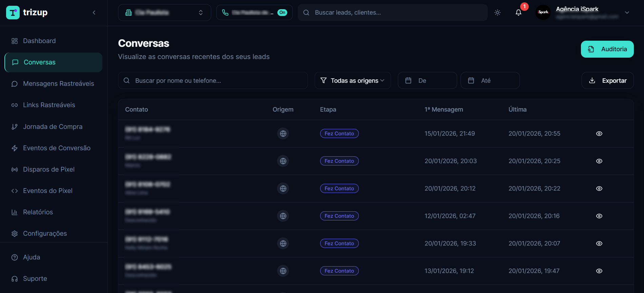Image resolution: width=644 pixels, height=293 pixels.
Task: Click the Conversas sidebar chat icon
Action: (15, 62)
